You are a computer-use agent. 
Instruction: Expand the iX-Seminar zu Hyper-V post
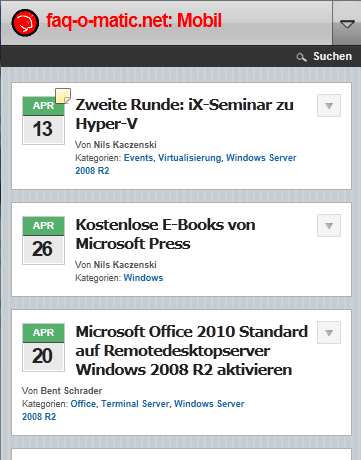click(329, 106)
